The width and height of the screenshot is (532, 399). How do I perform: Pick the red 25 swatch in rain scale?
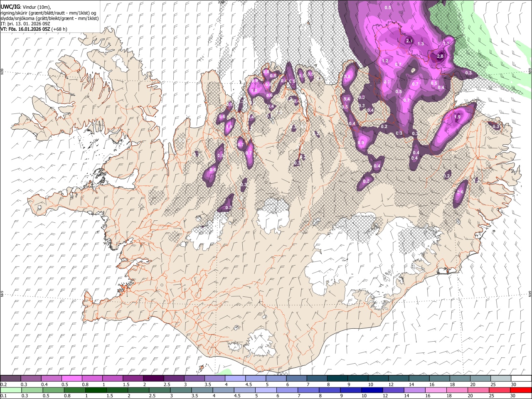coord(499,390)
